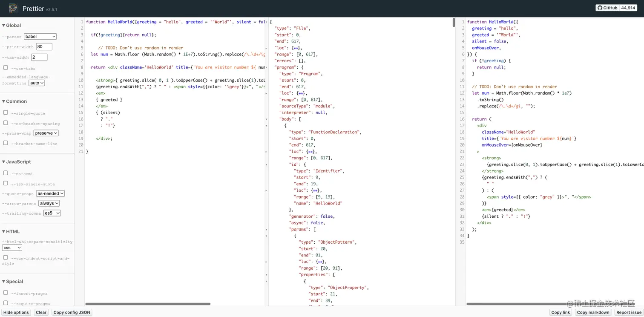Click "type": "ObjectProperty" in the AST

(338, 288)
